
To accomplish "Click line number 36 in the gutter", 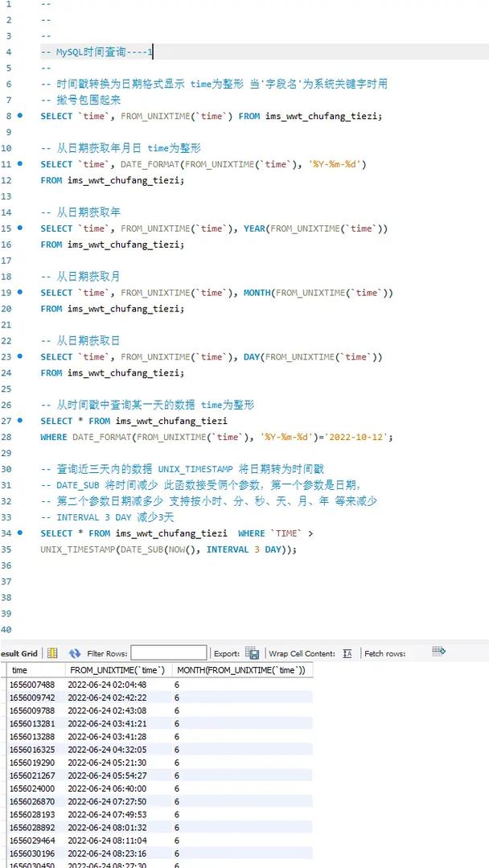I will pos(6,566).
